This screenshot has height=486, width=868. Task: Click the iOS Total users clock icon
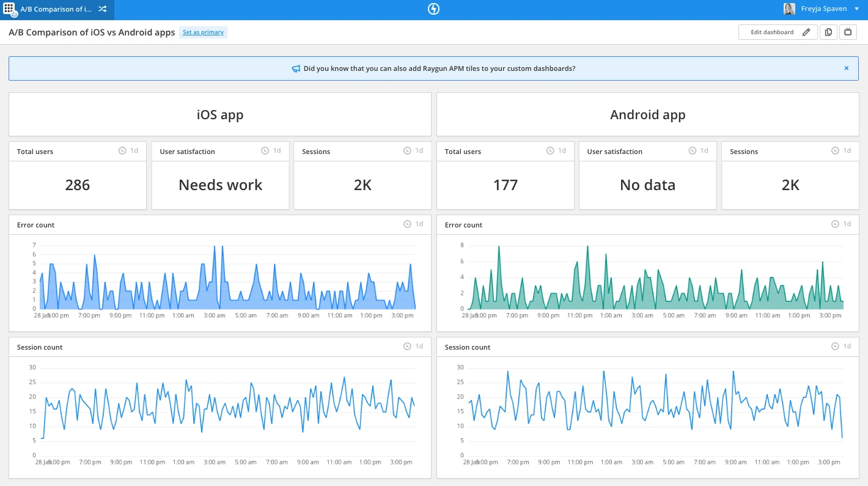click(122, 150)
